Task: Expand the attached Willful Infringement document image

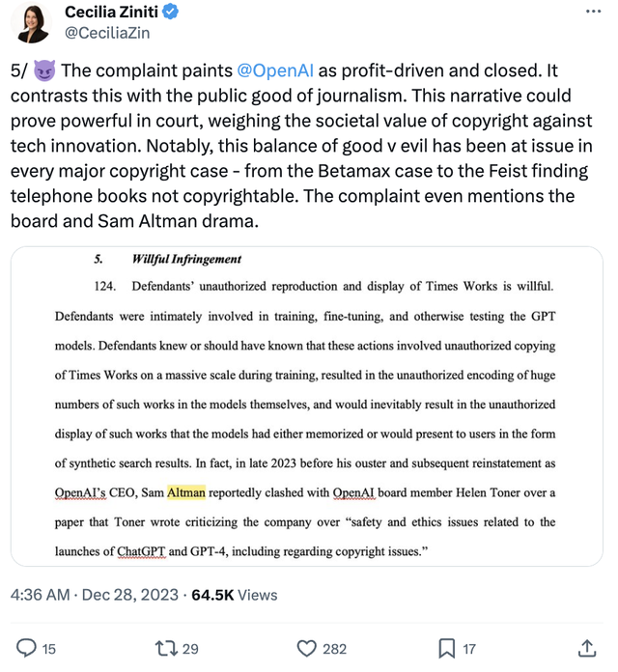Action: coord(305,406)
